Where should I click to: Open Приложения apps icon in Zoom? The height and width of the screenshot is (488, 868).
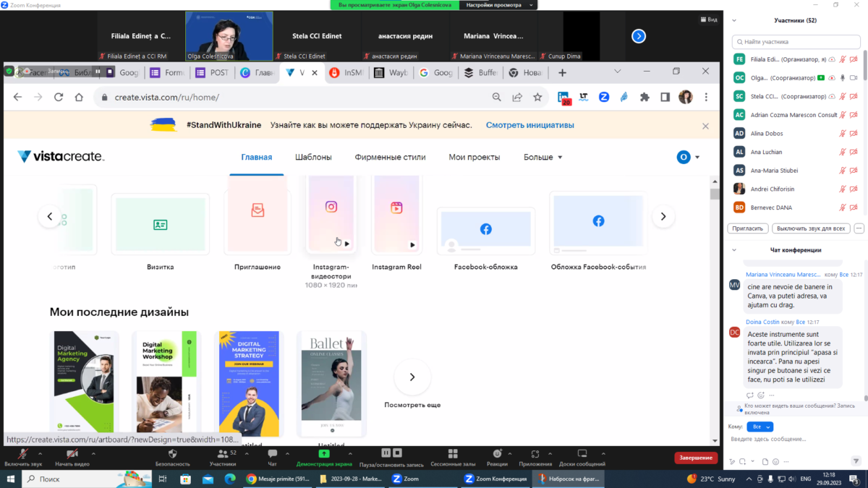[x=535, y=453]
